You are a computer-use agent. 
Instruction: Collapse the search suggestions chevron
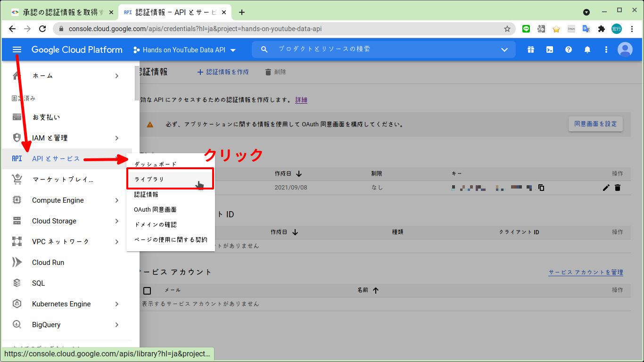[x=504, y=49]
